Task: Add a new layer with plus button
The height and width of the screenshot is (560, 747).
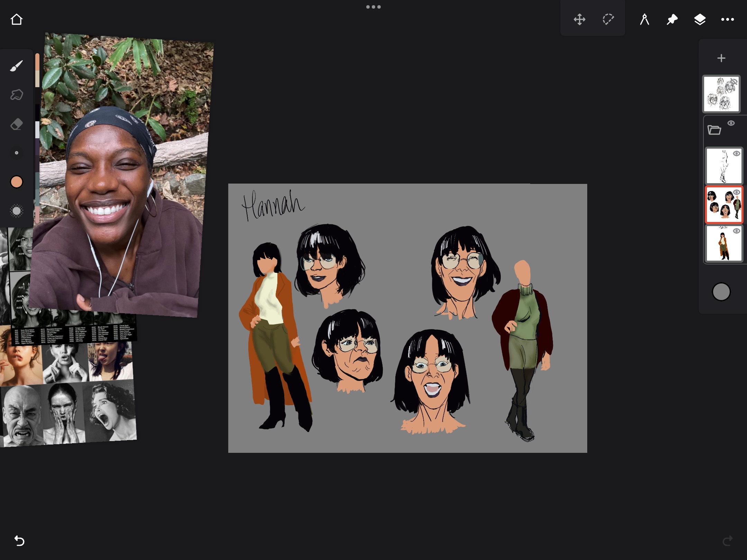Action: pyautogui.click(x=721, y=58)
